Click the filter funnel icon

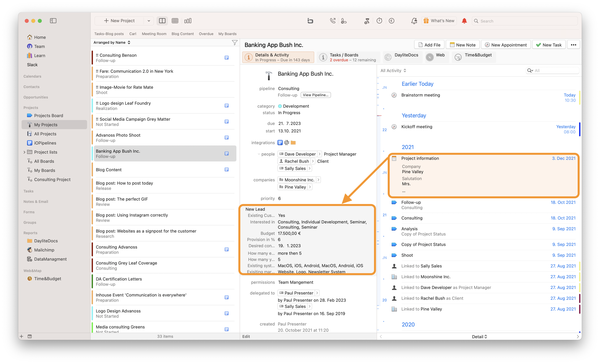[x=234, y=43]
